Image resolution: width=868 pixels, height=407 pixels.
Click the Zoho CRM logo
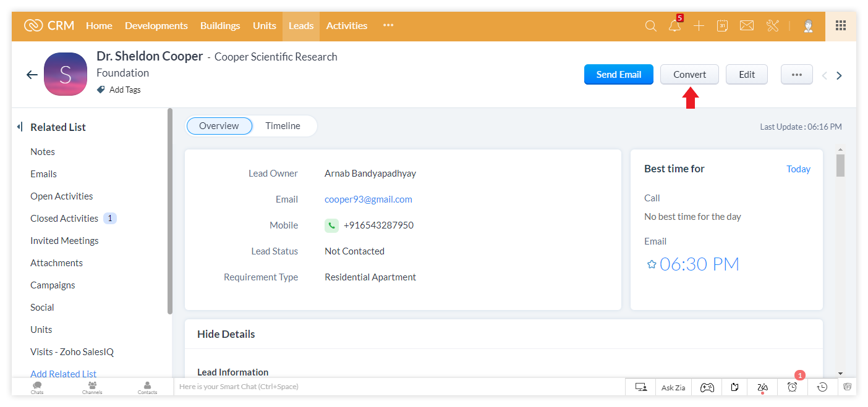(49, 25)
